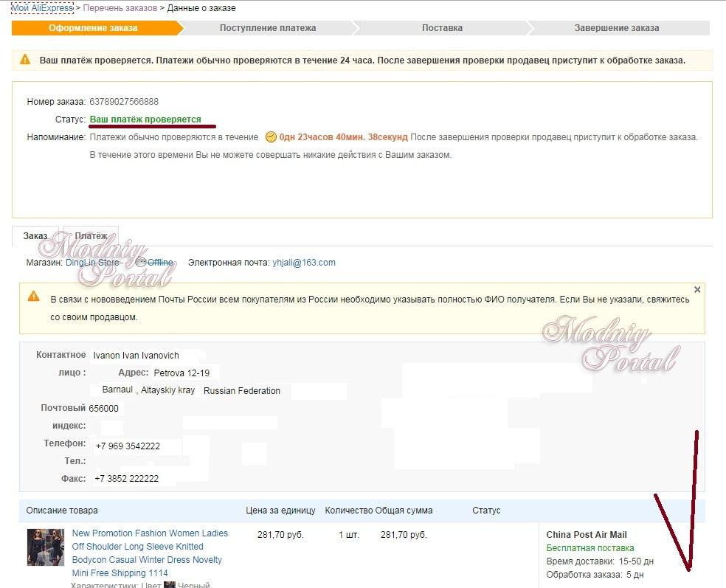Go to Перечень заказов breadcrumb
Viewport: 726px width, 588px height.
pos(120,8)
